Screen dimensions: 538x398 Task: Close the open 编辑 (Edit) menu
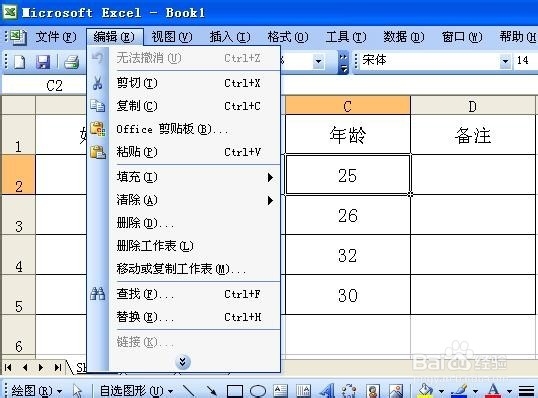coord(114,37)
